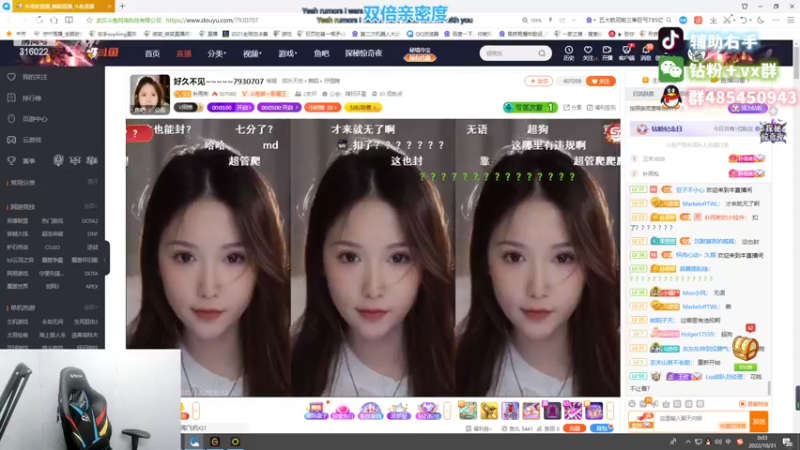Expand gift bar with the right-end arrow
The width and height of the screenshot is (800, 450).
point(610,411)
